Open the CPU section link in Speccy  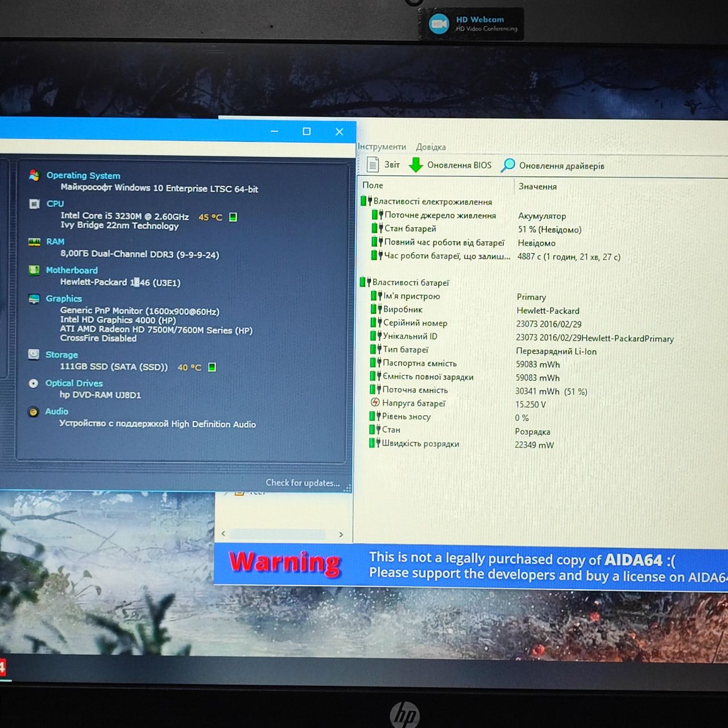(x=55, y=204)
